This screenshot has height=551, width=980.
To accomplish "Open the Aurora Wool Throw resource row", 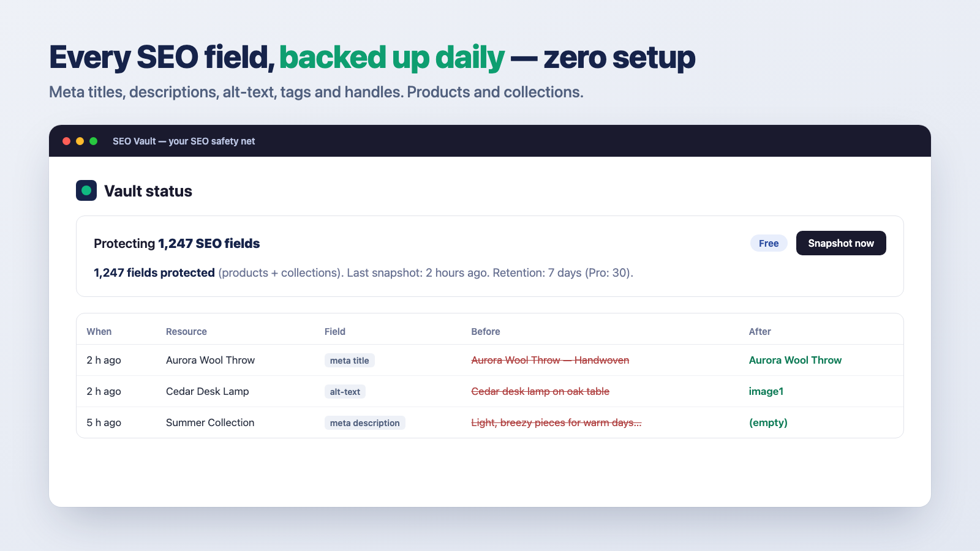I will tap(490, 360).
